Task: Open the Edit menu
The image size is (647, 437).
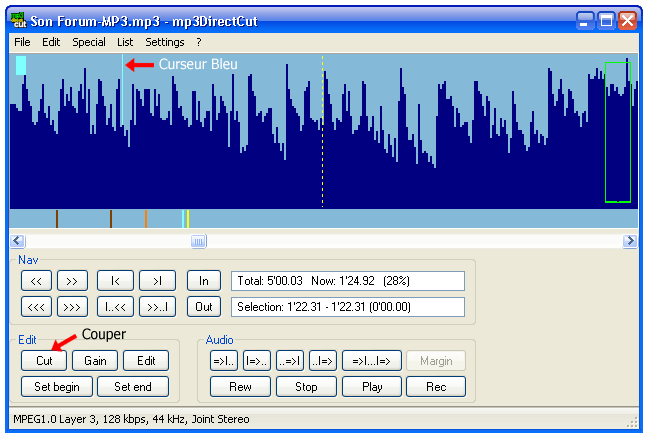Action: pyautogui.click(x=51, y=42)
